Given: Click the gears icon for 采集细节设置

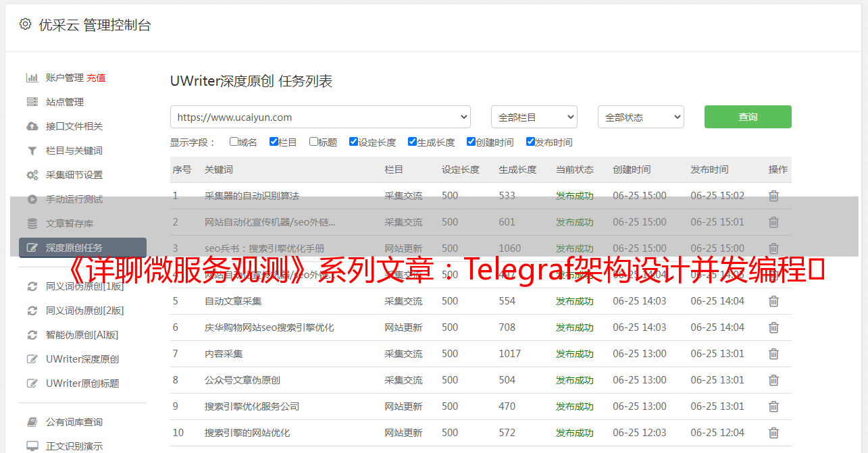Looking at the screenshot, I should (x=32, y=175).
